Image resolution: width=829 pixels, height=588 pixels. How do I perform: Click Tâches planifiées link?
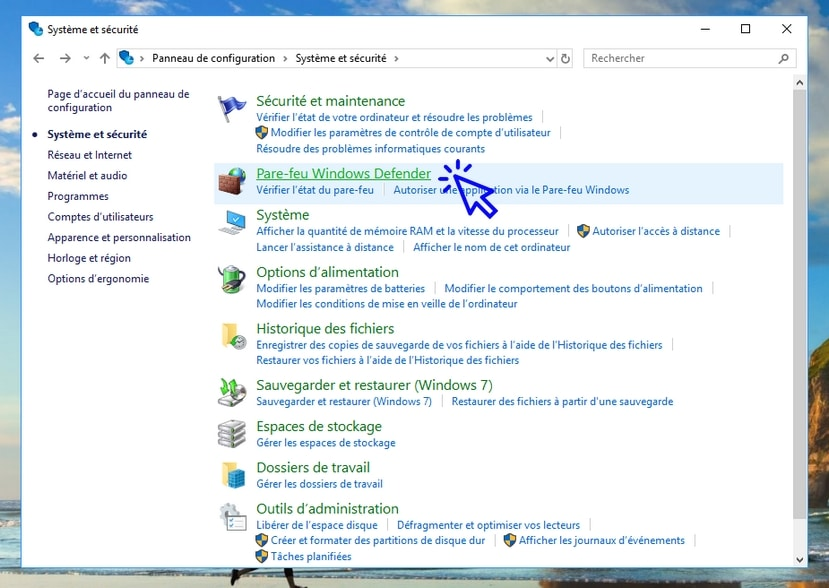[311, 556]
